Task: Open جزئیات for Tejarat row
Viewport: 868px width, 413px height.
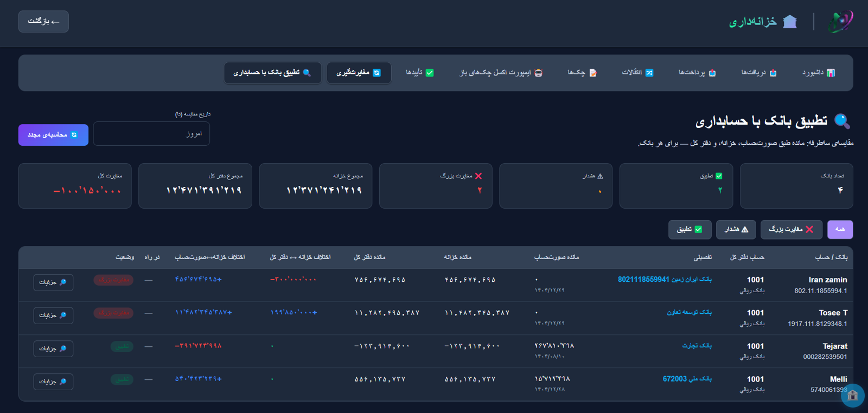Action: point(53,349)
